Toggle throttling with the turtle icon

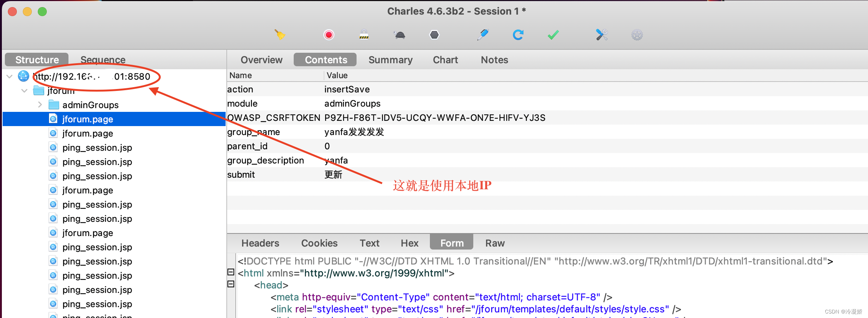point(400,35)
